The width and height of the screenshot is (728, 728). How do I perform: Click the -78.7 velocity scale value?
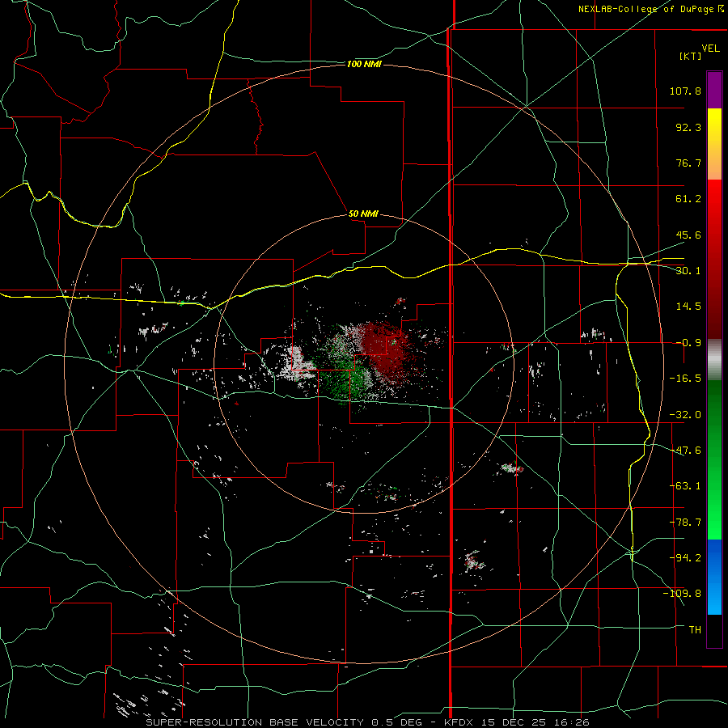[x=685, y=523]
